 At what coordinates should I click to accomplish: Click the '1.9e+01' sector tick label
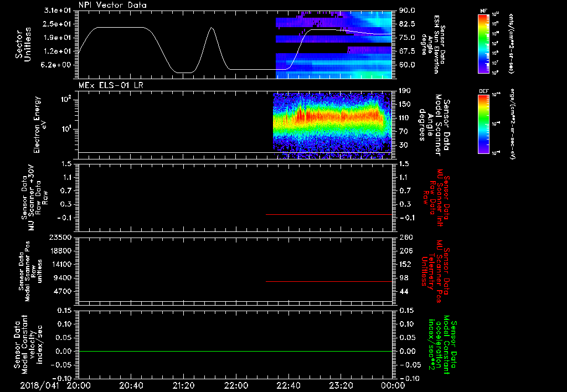click(x=58, y=38)
